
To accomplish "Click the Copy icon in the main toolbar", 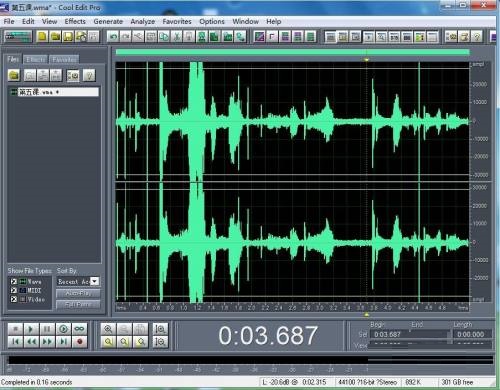I will point(164,36).
